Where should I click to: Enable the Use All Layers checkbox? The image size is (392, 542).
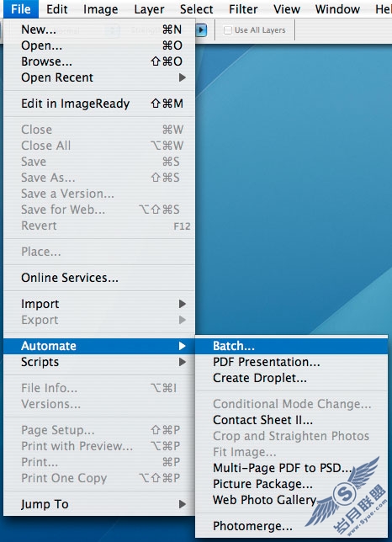[x=228, y=30]
